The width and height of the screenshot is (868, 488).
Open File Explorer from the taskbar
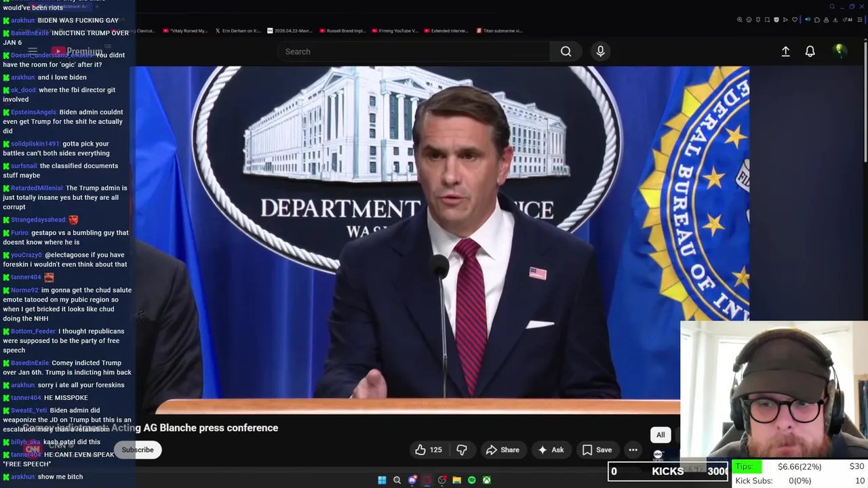457,480
